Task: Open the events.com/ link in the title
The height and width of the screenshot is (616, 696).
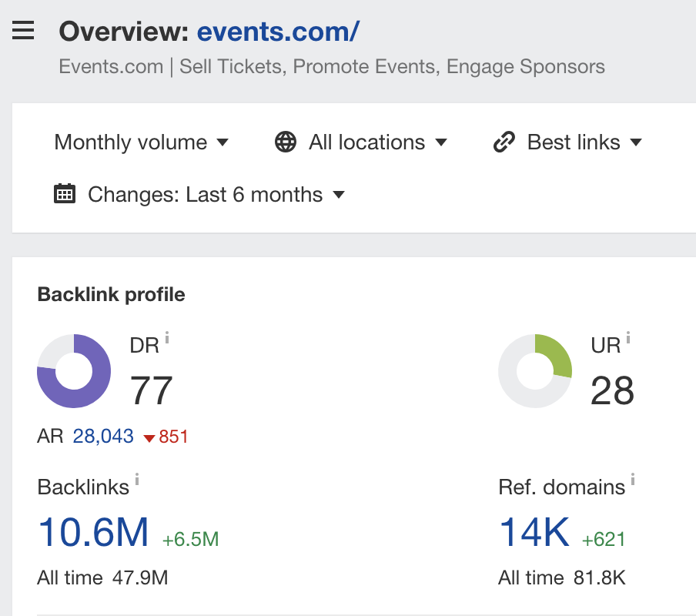Action: [x=278, y=32]
